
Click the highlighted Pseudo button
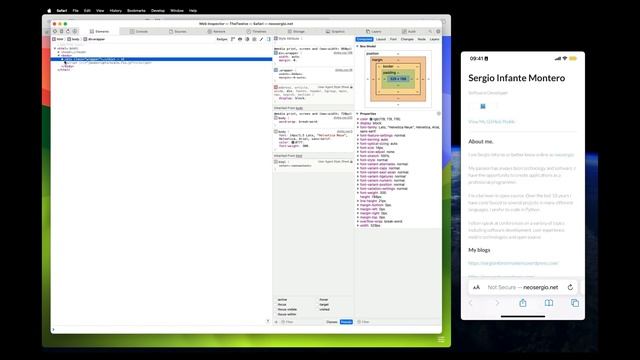346,322
